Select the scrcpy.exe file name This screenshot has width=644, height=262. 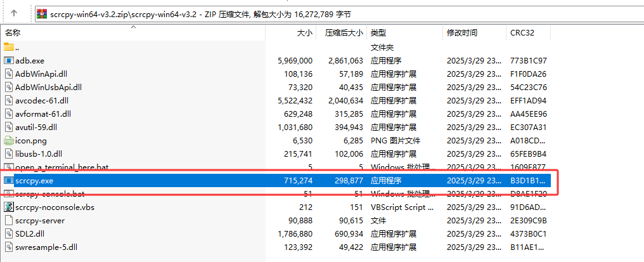(x=34, y=180)
